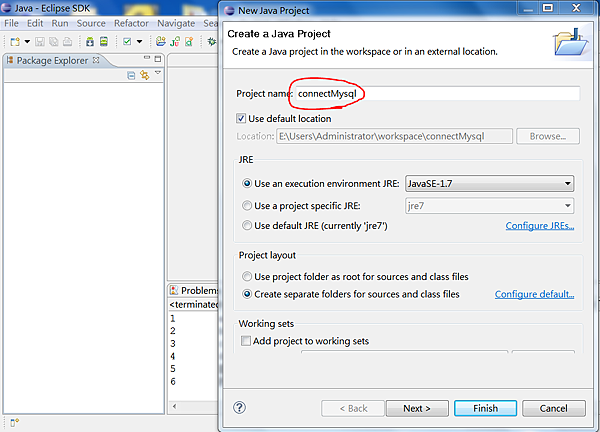Click the Finish button
Screen dimensions: 600x432
coord(485,408)
